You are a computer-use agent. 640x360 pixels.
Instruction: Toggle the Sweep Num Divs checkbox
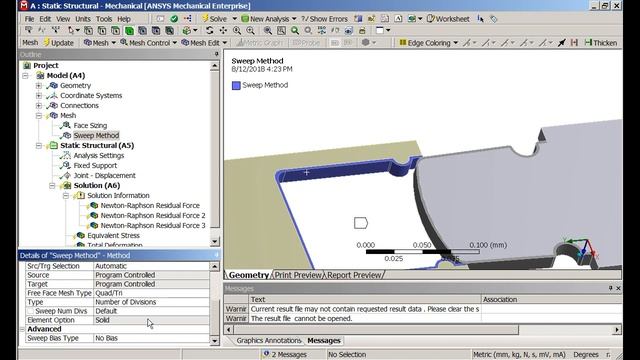tap(31, 311)
